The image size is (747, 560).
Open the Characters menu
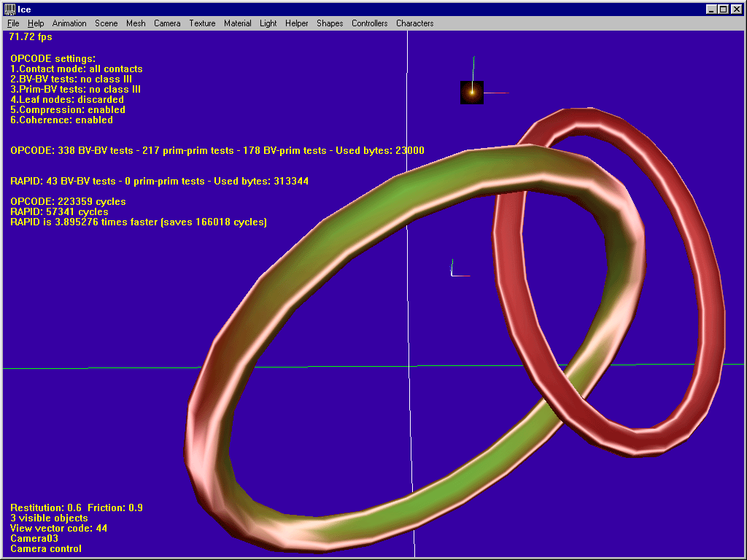pos(415,23)
